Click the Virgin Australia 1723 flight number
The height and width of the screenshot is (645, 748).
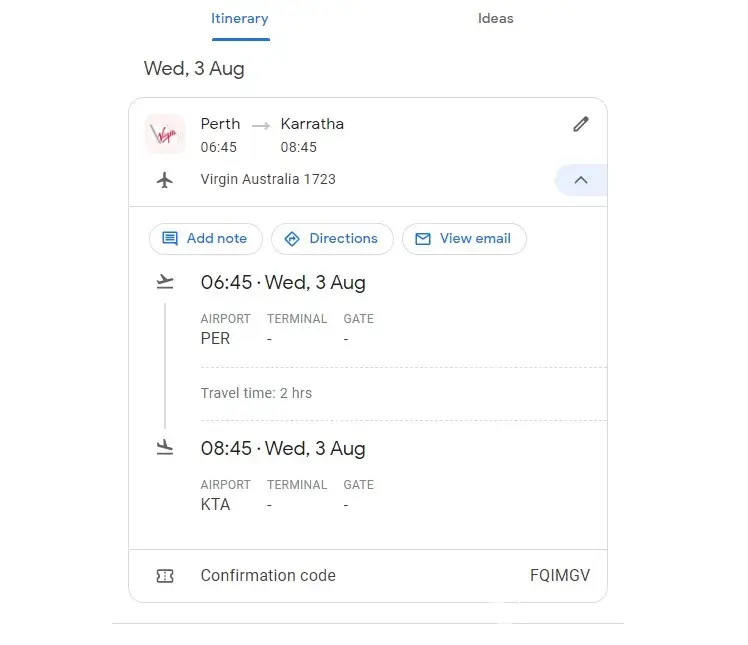268,180
